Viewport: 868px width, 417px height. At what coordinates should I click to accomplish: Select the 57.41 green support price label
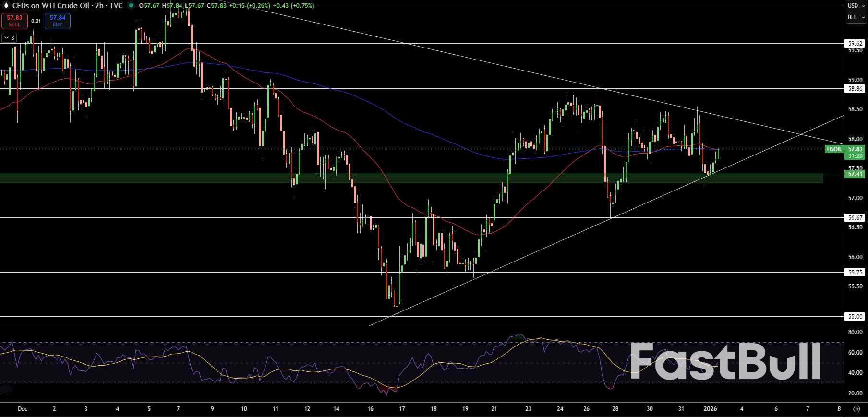click(856, 174)
